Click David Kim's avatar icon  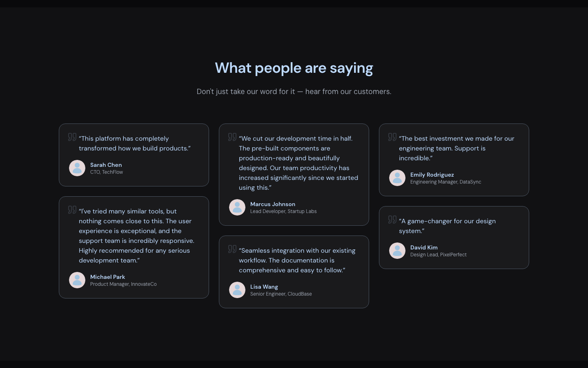click(x=397, y=251)
